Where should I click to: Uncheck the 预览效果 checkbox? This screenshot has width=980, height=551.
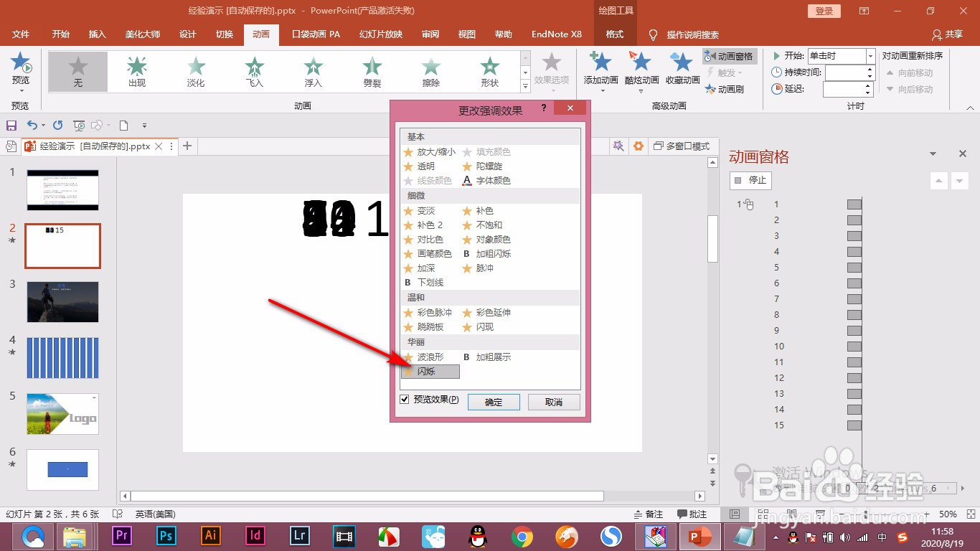coord(405,400)
